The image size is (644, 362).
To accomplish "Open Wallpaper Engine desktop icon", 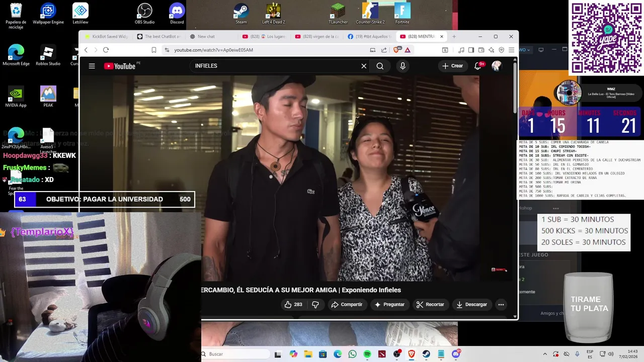I will click(x=48, y=14).
